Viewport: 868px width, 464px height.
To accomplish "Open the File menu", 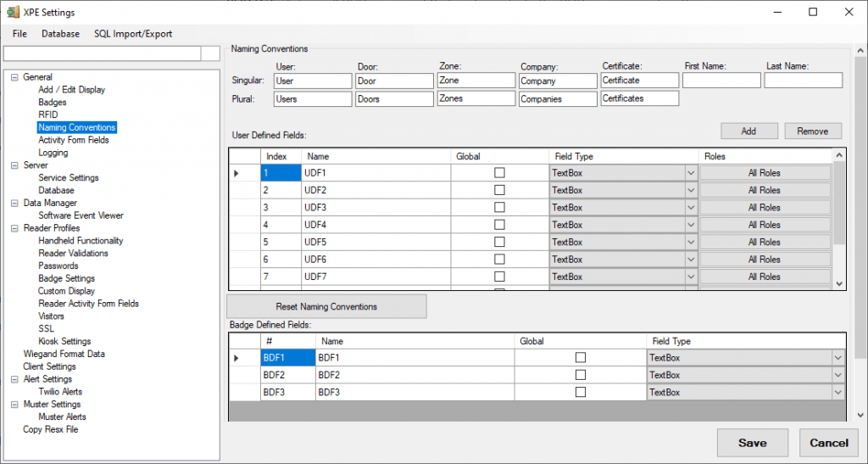I will pyautogui.click(x=19, y=34).
